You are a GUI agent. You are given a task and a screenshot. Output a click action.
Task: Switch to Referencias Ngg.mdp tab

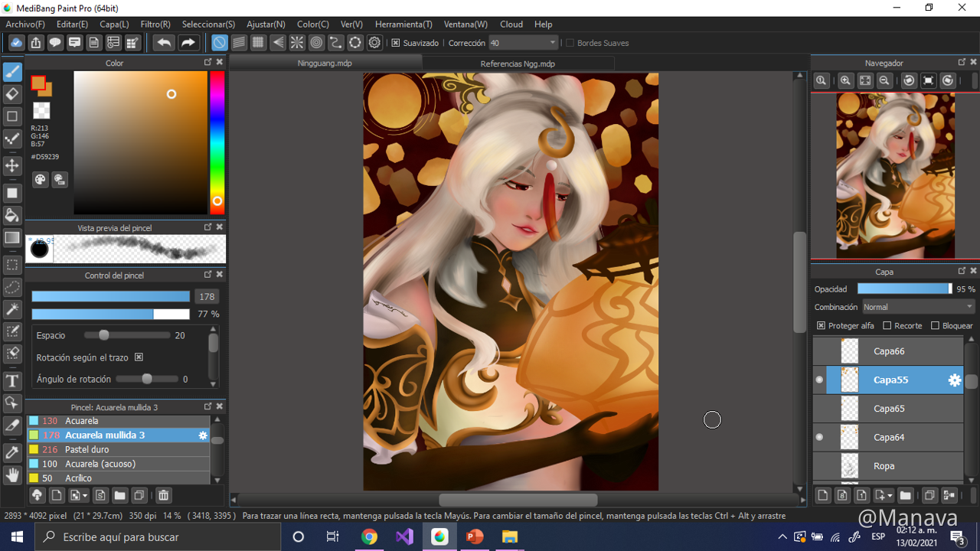click(518, 64)
